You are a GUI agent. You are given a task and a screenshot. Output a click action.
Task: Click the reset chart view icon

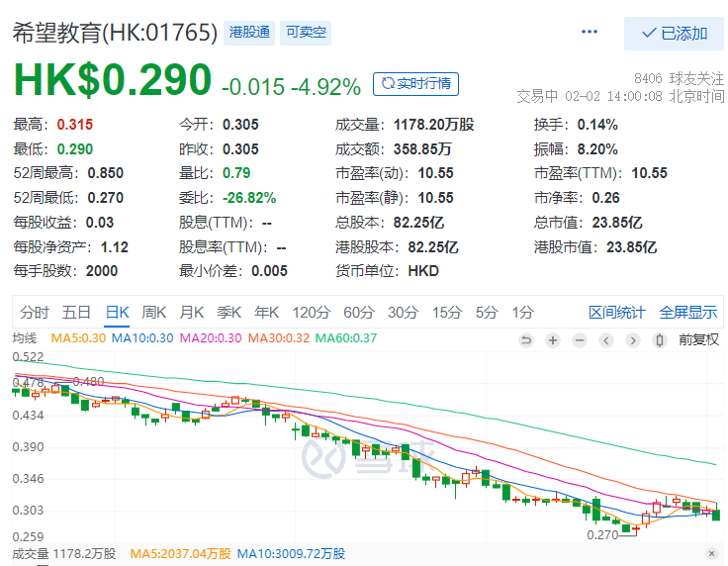[x=526, y=339]
